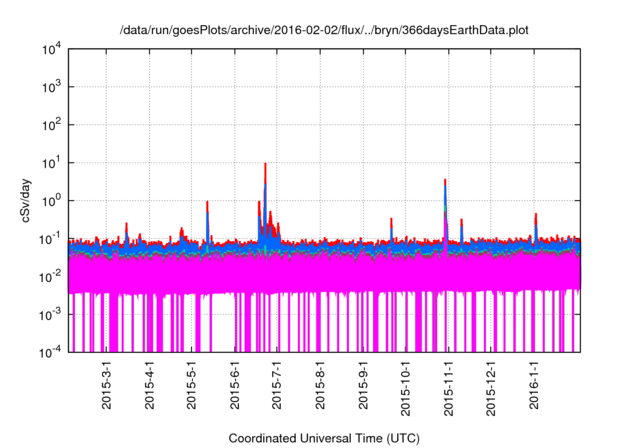Click the 2015-6-1 date label
This screenshot has height=448, width=640.
pyautogui.click(x=235, y=385)
